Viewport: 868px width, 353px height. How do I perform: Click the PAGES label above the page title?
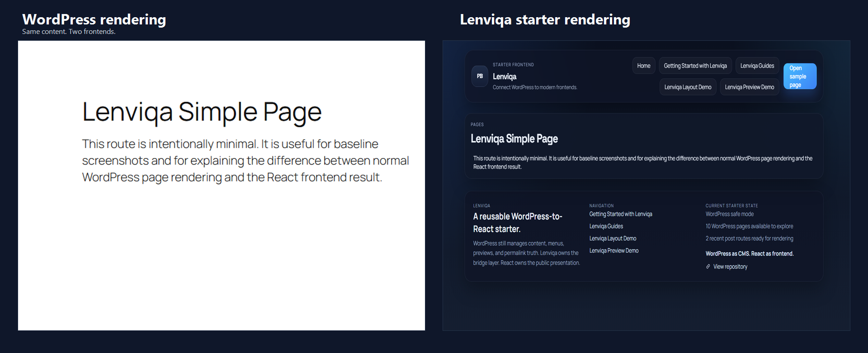tap(477, 124)
